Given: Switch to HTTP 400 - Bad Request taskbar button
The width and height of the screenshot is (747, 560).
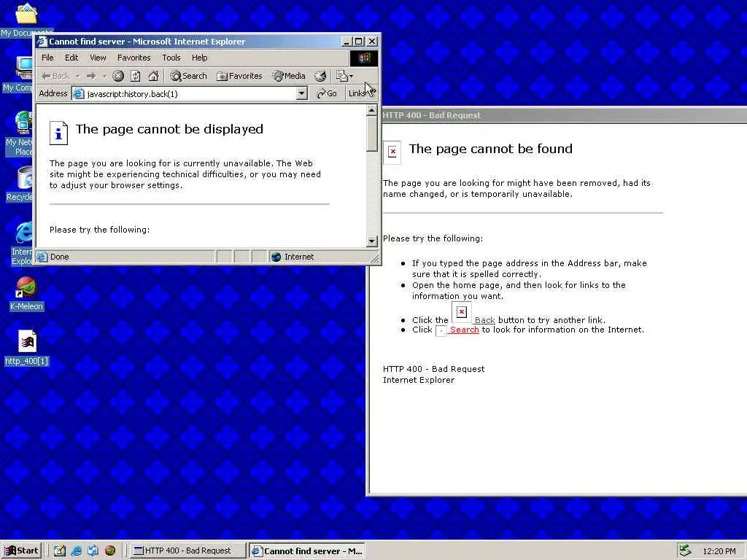Looking at the screenshot, I should (188, 551).
